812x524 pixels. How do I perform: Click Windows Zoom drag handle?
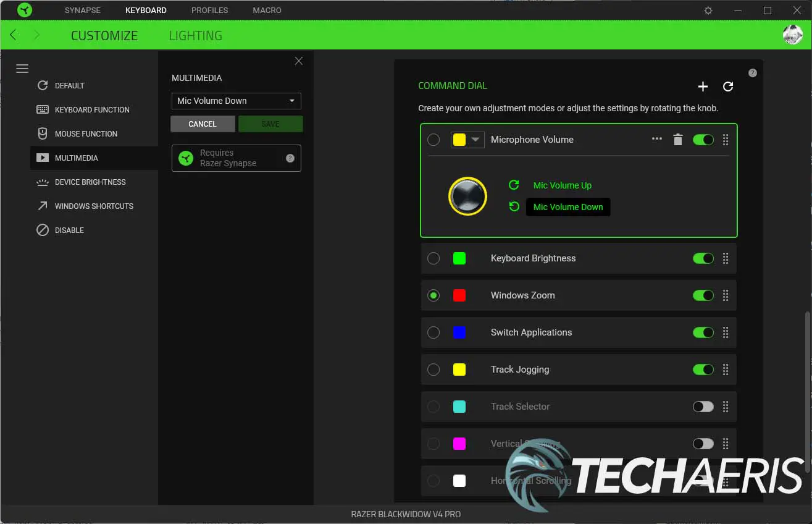pos(726,295)
